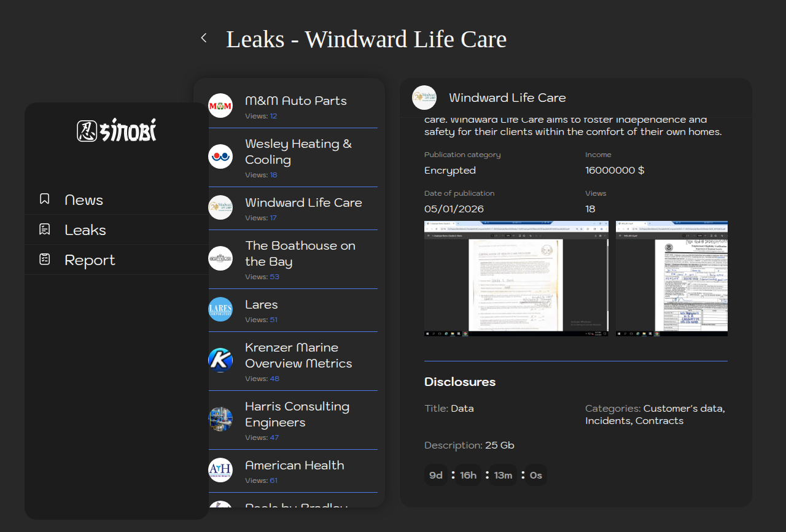Select the Harris Consulting Engineers entry
The width and height of the screenshot is (786, 532).
(297, 414)
